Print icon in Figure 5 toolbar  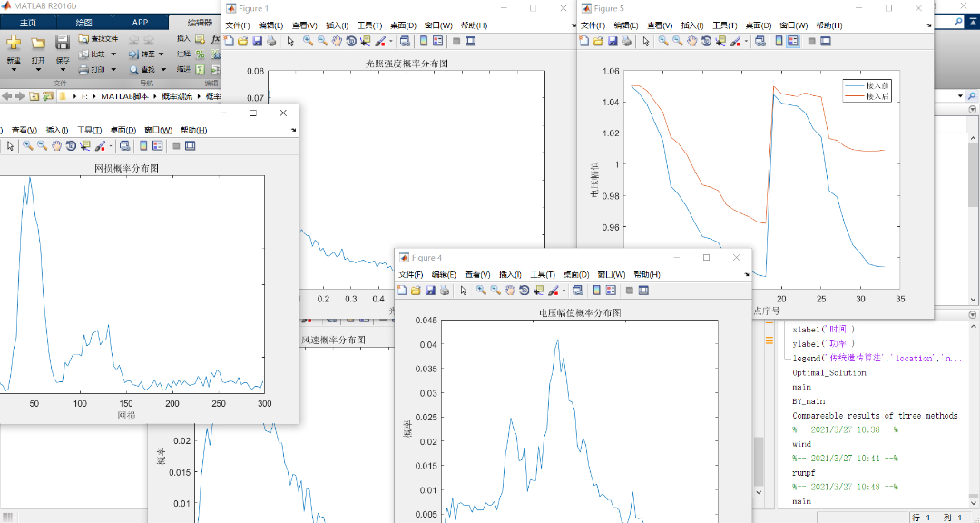point(626,41)
